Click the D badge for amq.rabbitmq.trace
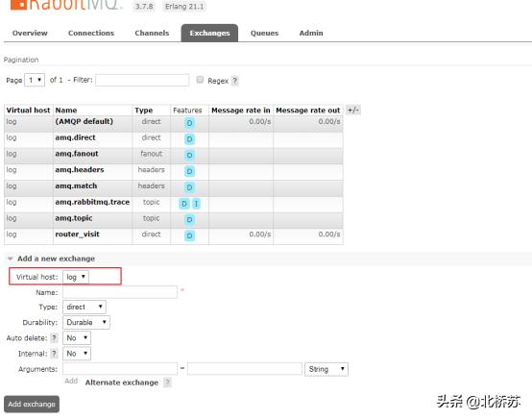Viewport: 532px width, 420px height. point(183,204)
